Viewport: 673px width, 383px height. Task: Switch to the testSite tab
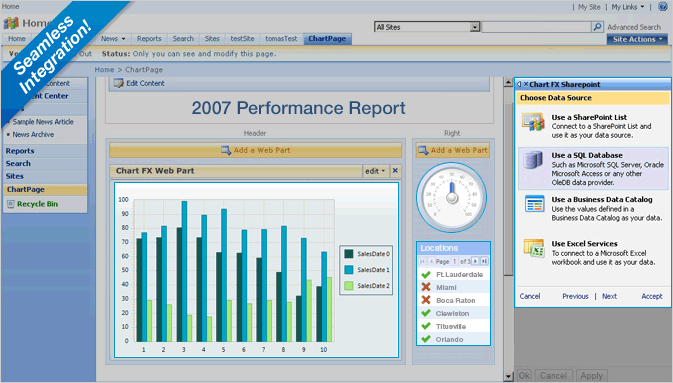tap(242, 39)
